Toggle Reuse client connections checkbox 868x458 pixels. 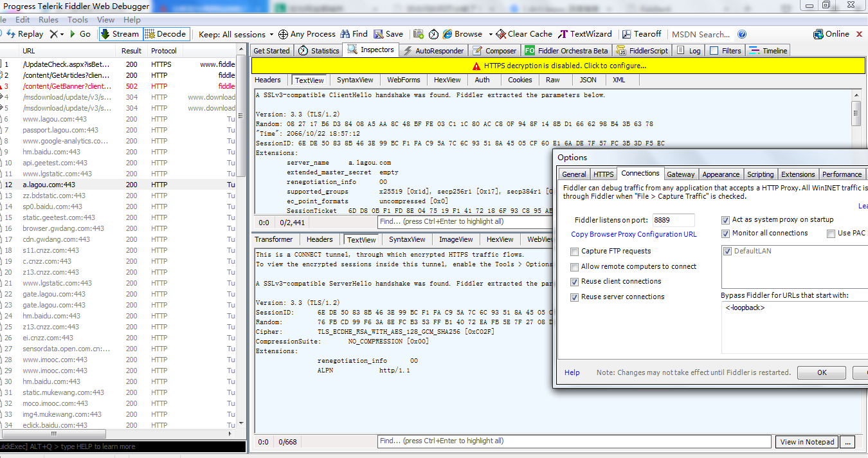coord(575,282)
